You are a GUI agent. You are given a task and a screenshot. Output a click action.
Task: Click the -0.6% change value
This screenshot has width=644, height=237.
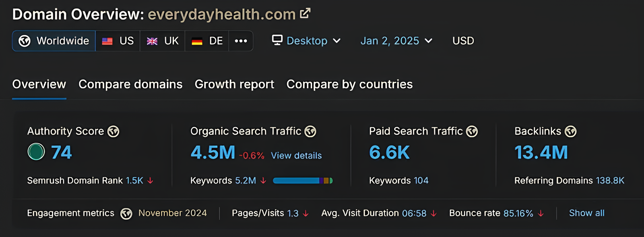pyautogui.click(x=252, y=156)
